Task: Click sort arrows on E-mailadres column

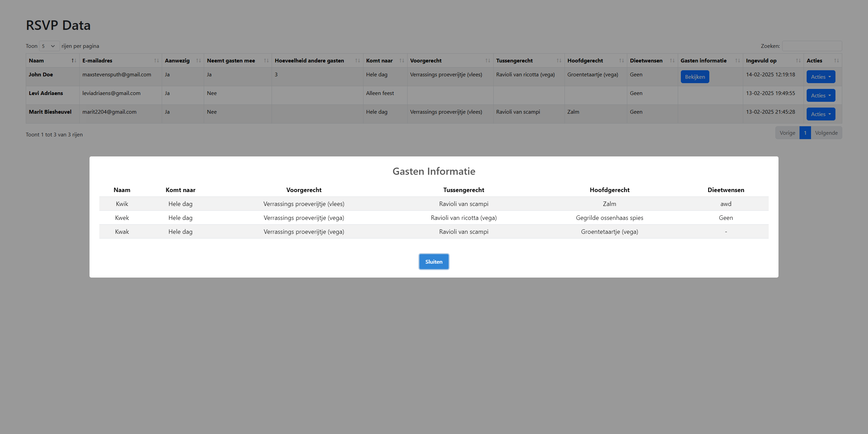Action: [156, 61]
